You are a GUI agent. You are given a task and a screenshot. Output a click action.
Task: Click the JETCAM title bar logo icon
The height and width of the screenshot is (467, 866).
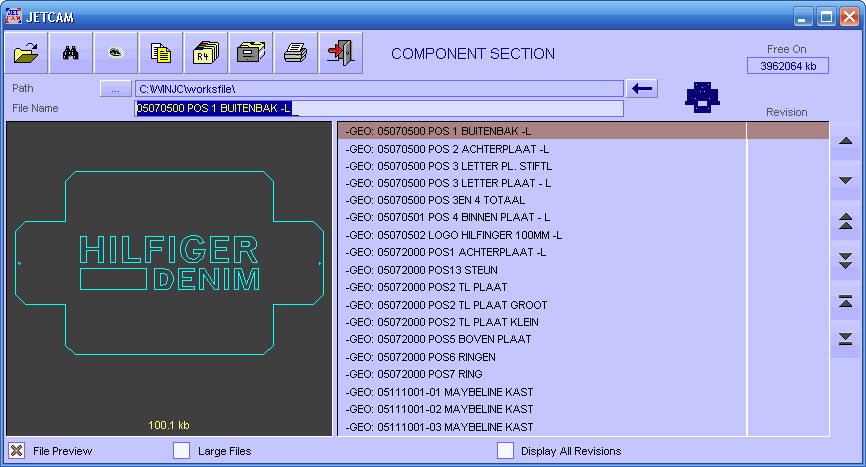coord(13,16)
